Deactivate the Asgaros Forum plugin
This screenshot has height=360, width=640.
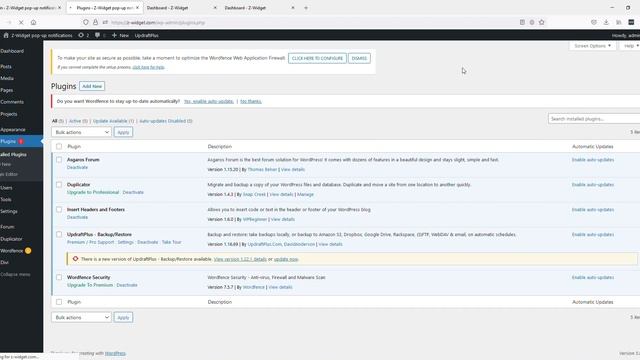77,167
